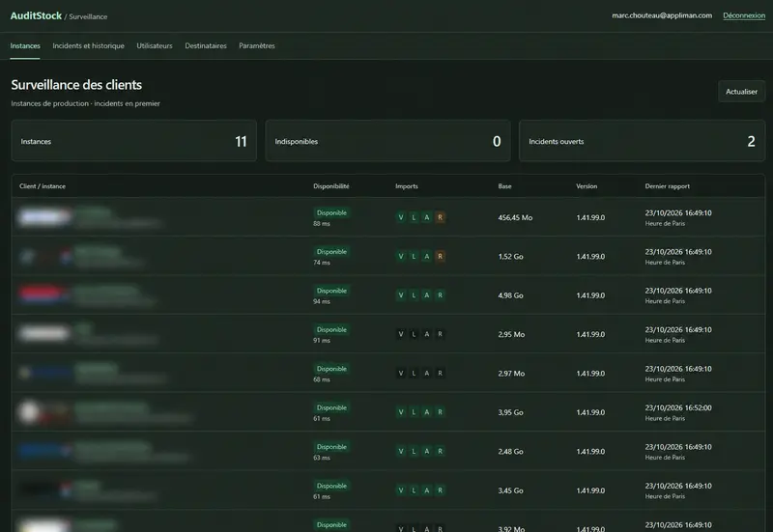
Task: Click the A import badge in the 456,45 Mo row
Action: tap(427, 217)
